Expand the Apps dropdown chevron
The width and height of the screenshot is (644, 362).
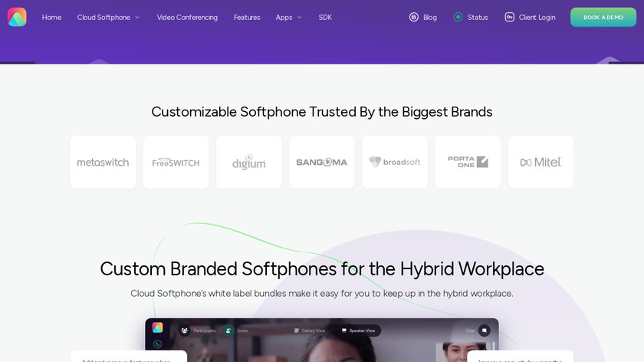pyautogui.click(x=300, y=18)
